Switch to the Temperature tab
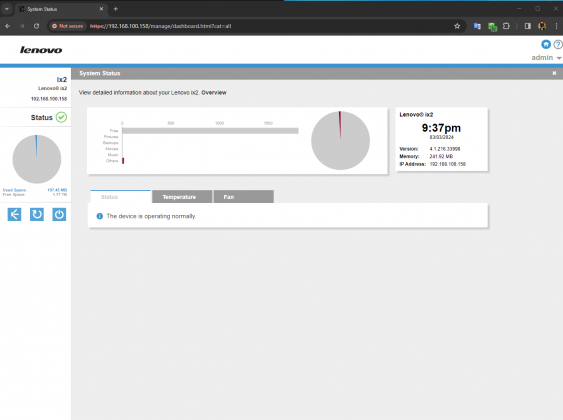The height and width of the screenshot is (420, 563). coord(182,197)
